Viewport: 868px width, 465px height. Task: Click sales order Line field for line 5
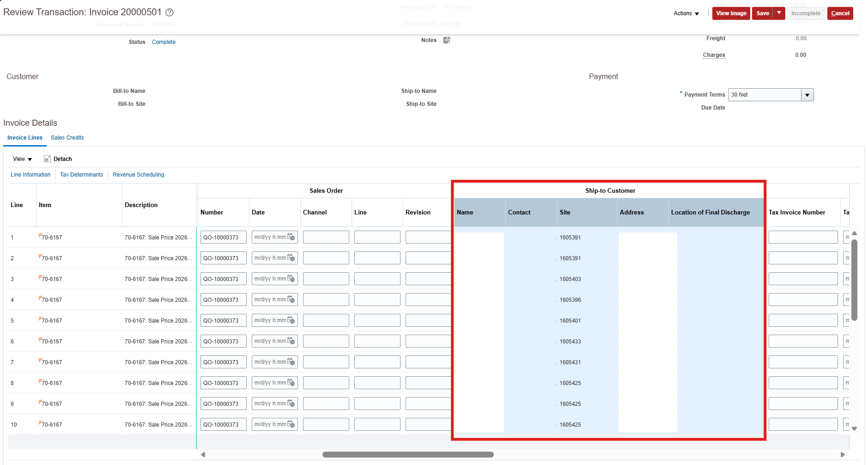[377, 320]
